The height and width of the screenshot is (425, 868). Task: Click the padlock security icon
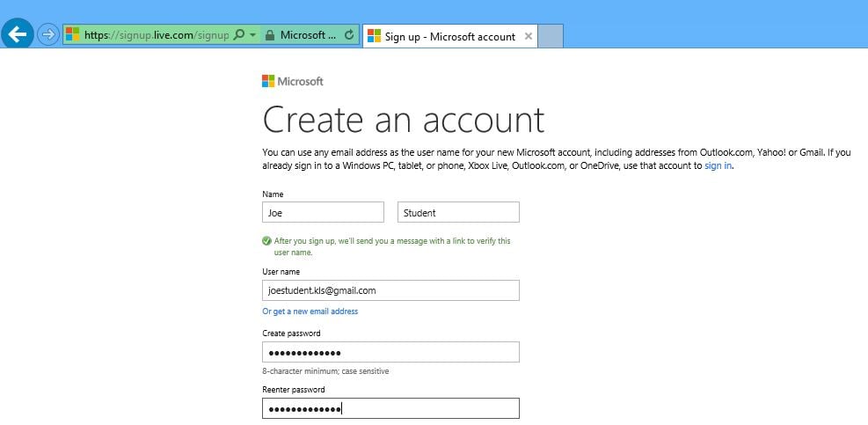[270, 35]
